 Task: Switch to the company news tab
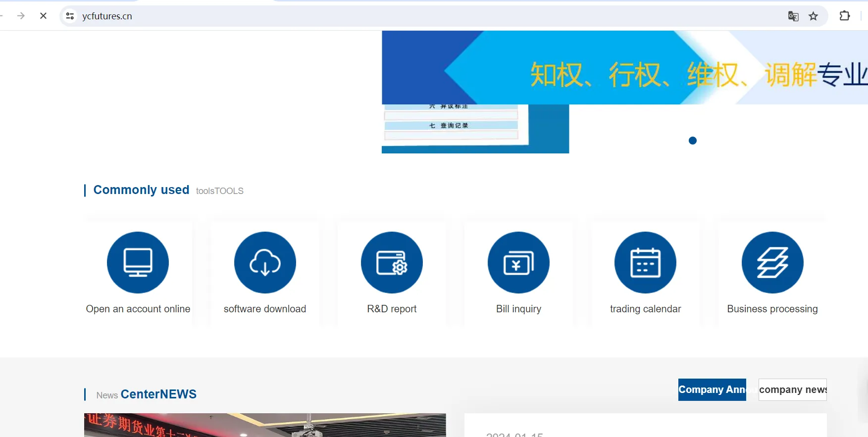pyautogui.click(x=793, y=389)
